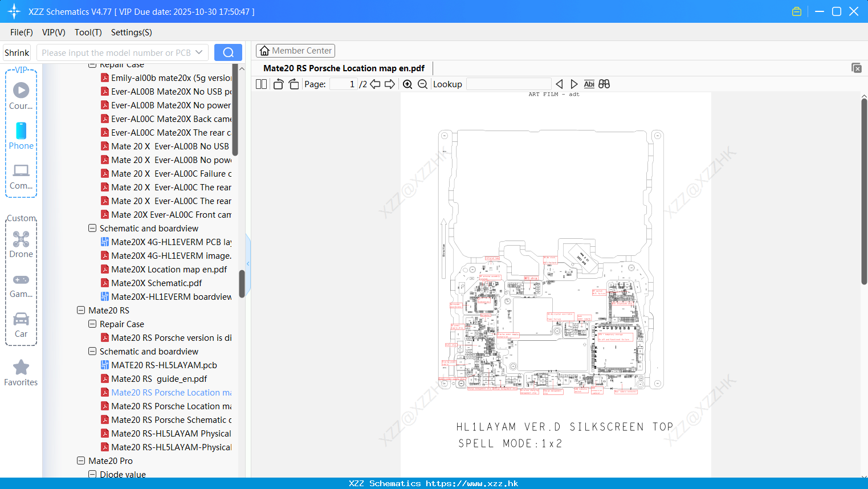Find previous lookup match

(x=559, y=84)
